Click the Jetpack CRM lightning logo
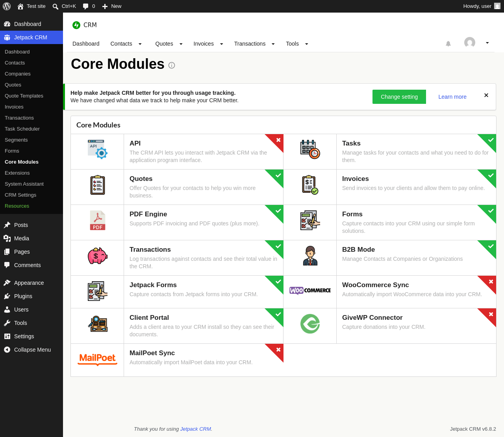Viewport: 504px width, 437px height. pos(76,25)
